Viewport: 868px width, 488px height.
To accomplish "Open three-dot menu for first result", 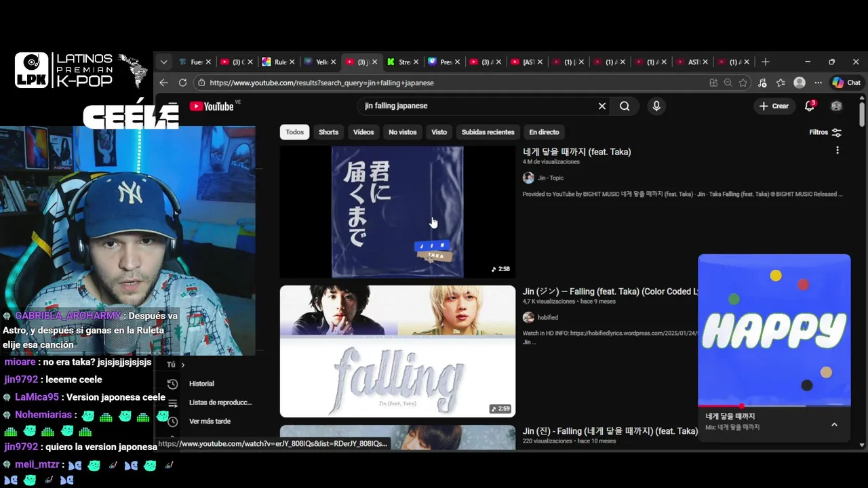I will click(837, 150).
